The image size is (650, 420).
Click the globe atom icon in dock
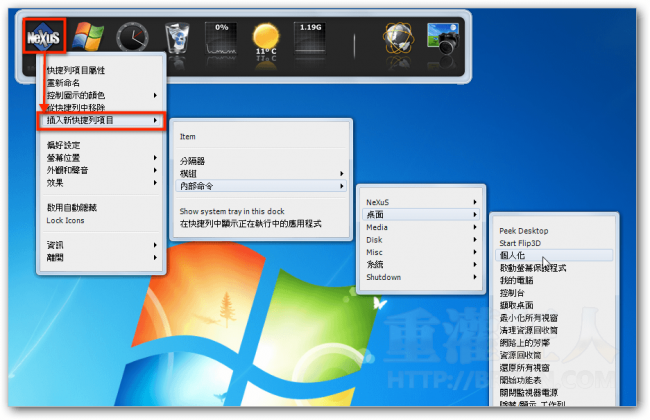click(398, 40)
